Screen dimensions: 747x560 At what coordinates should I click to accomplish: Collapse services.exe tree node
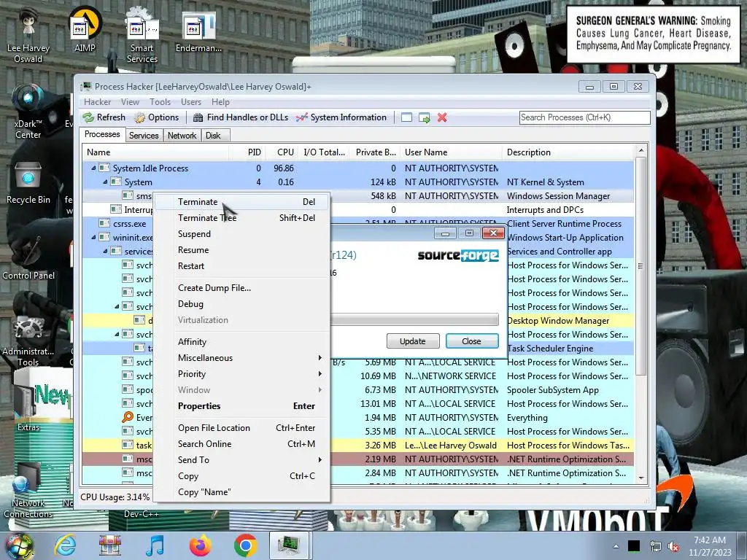click(x=105, y=251)
